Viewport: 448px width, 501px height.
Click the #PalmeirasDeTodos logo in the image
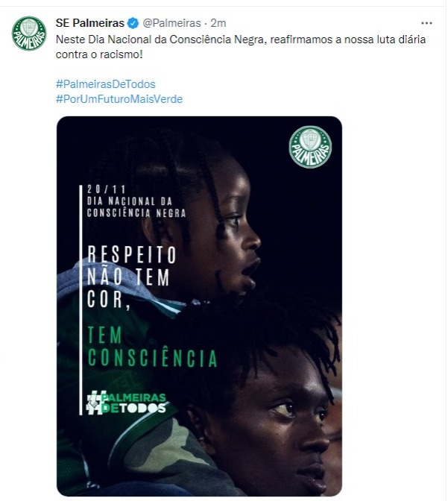[x=126, y=403]
